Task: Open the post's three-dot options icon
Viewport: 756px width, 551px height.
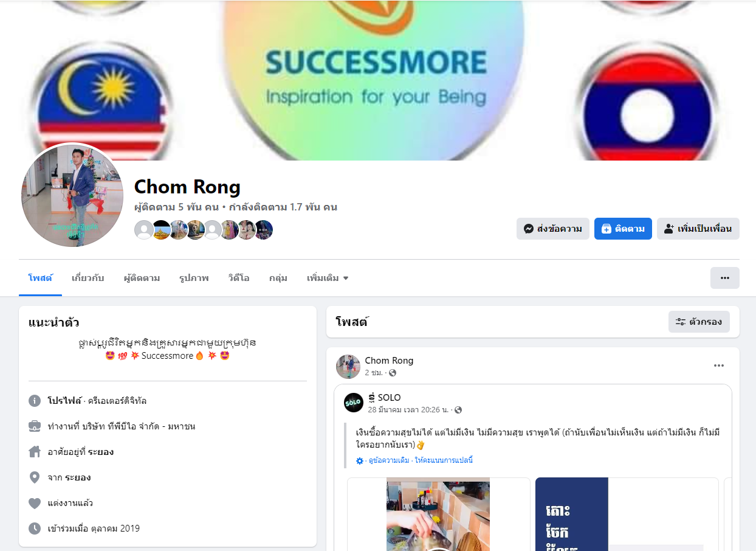Action: point(719,366)
